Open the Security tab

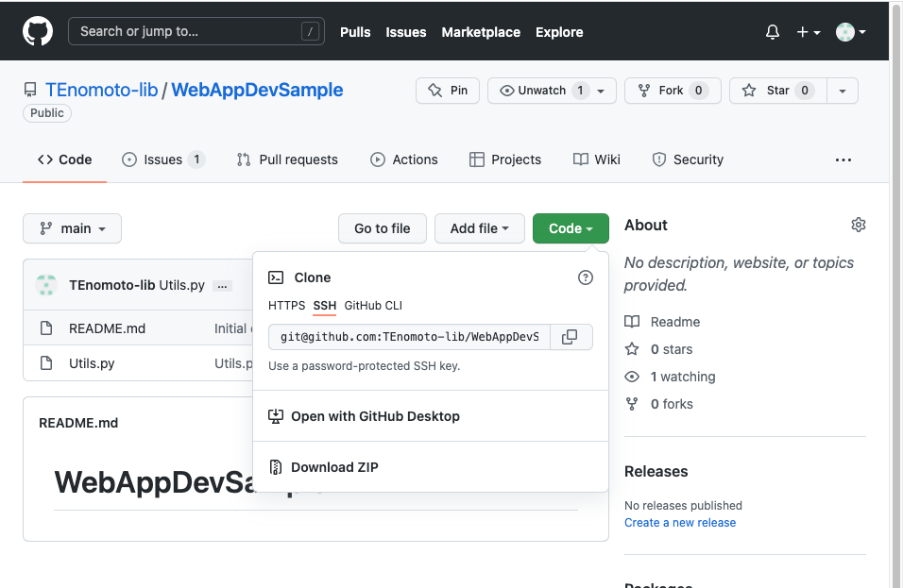[x=688, y=160]
